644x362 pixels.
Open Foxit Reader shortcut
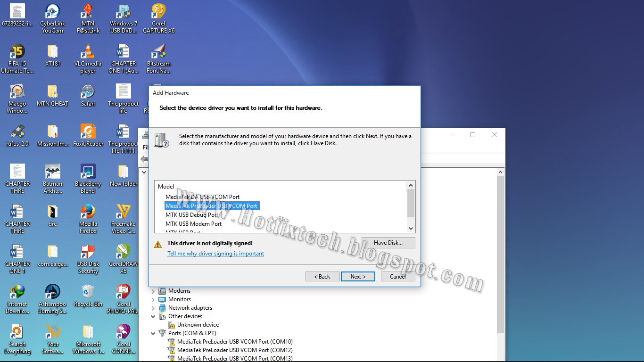[88, 136]
